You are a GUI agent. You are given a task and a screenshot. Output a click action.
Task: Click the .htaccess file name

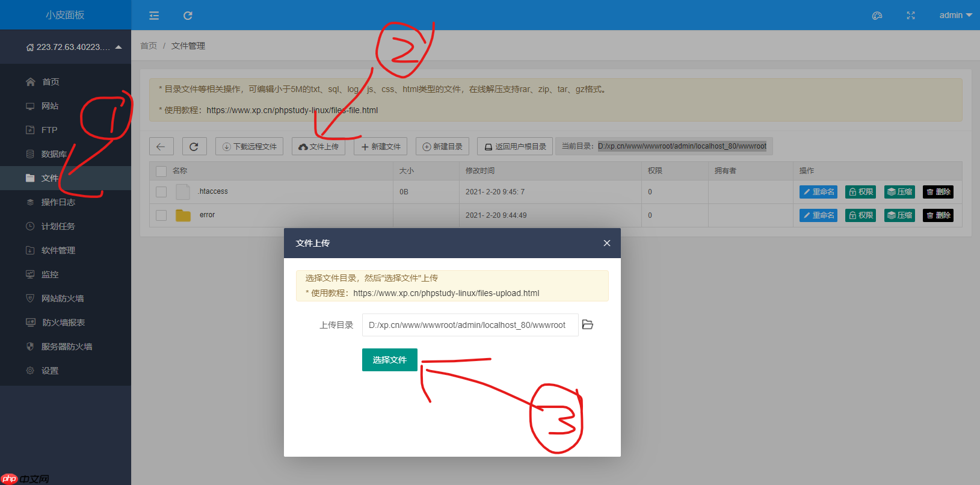pyautogui.click(x=213, y=191)
